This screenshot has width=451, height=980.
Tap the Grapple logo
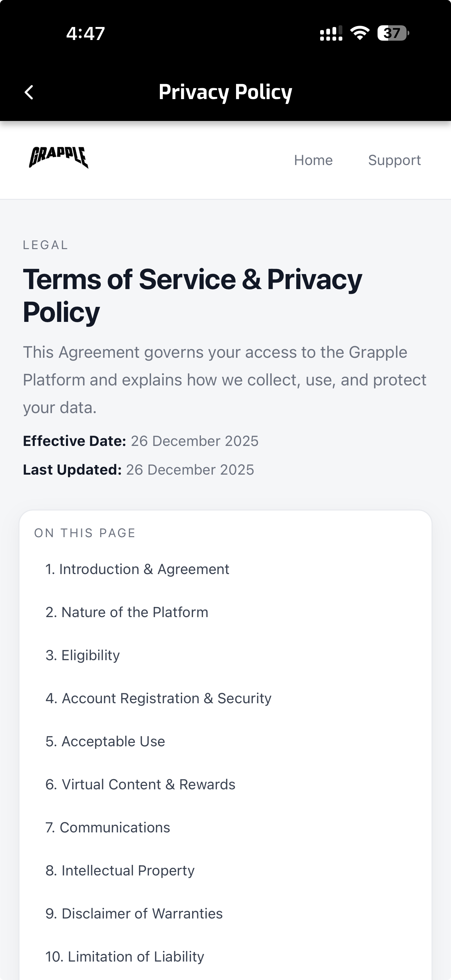58,157
